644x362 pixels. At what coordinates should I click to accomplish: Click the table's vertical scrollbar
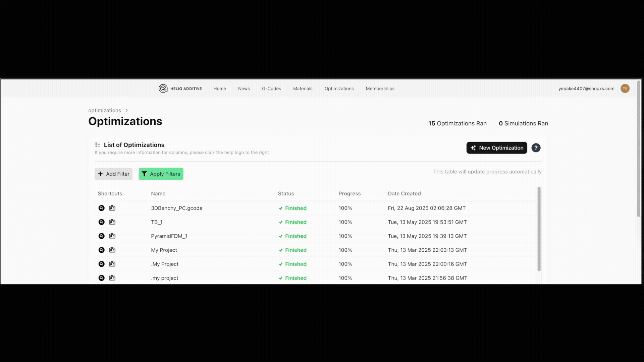tap(539, 229)
